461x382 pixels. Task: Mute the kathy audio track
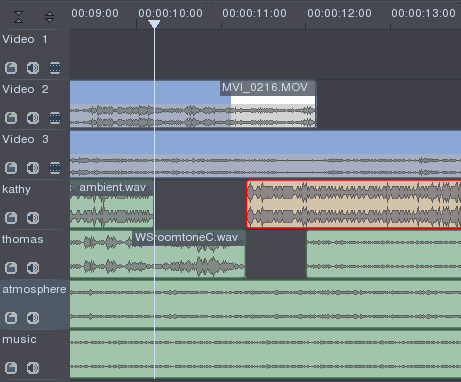coord(33,218)
